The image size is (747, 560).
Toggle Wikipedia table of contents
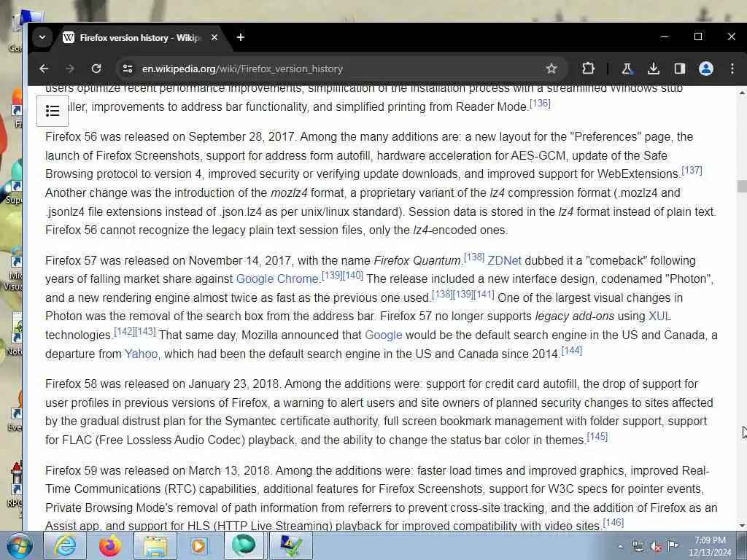(53, 111)
